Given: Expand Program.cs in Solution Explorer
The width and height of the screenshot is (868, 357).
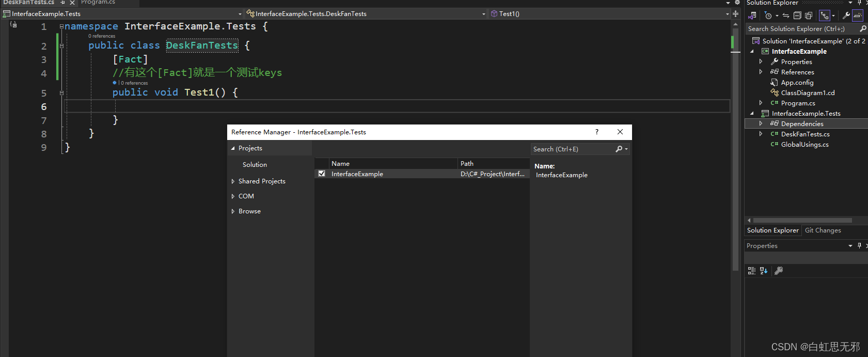Looking at the screenshot, I should 761,103.
